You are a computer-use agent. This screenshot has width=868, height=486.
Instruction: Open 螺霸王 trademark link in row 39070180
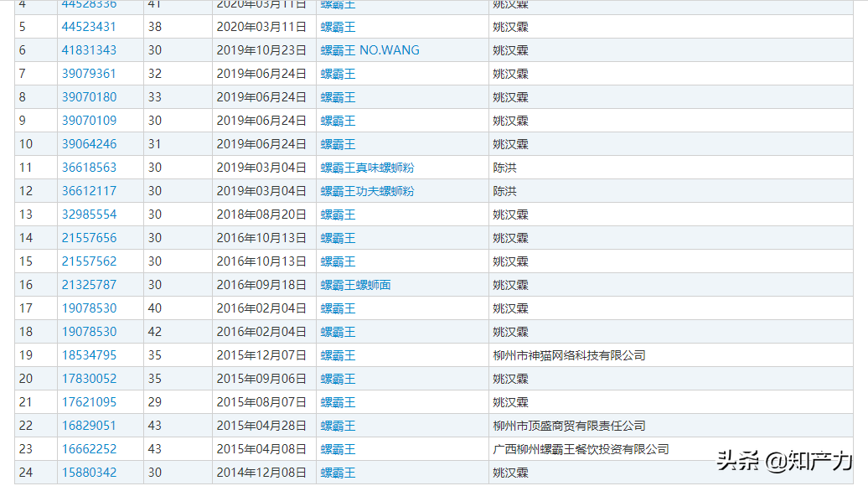[x=338, y=97]
